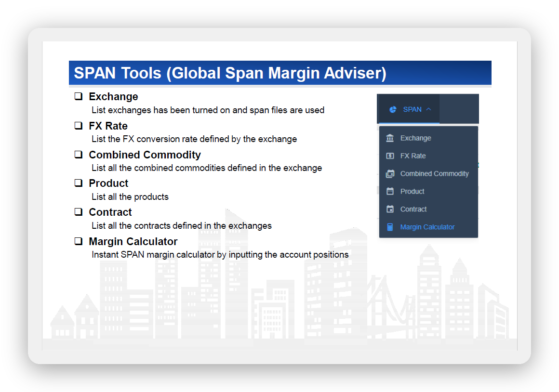Open Margin Calculator menu link
Viewport: 559px width, 392px height.
tap(428, 227)
